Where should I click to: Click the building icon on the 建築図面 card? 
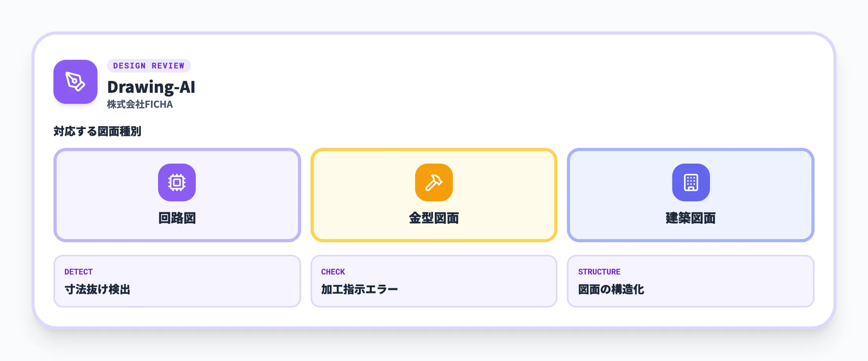tap(691, 182)
